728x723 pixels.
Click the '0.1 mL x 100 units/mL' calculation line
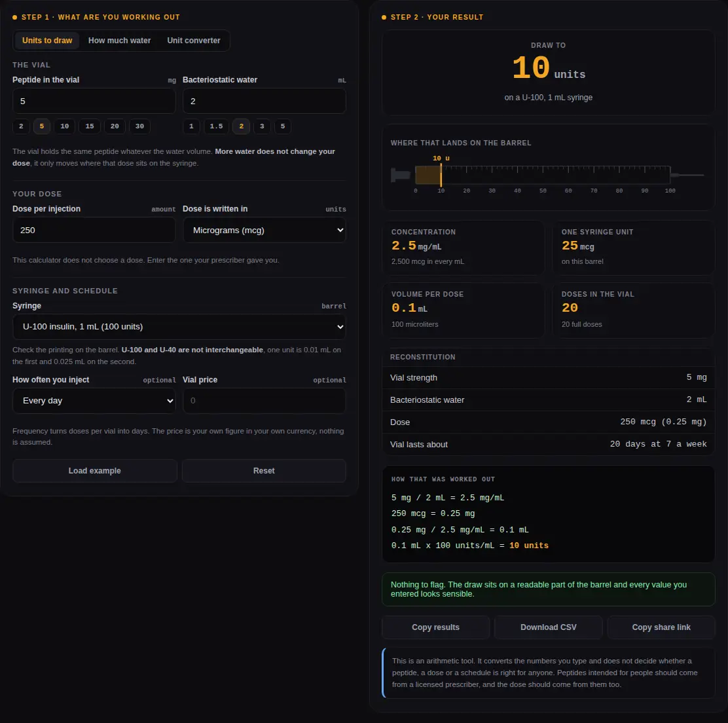click(469, 546)
